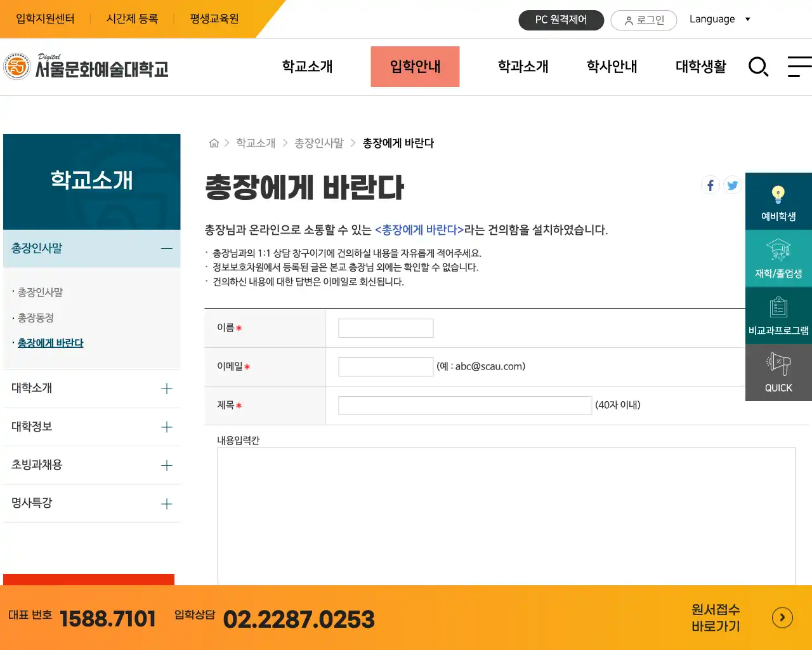Viewport: 812px width, 650px height.
Task: Click the 02.2287.0253 admissions phone number
Action: 299,620
